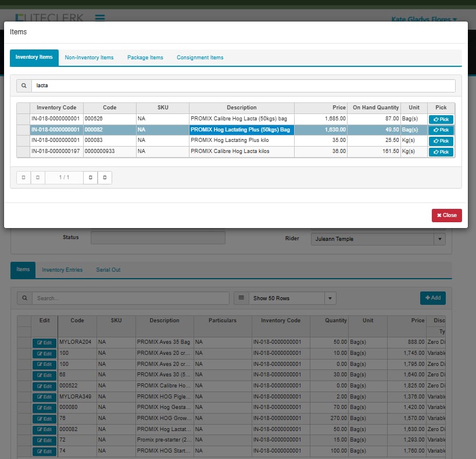Open the Package Items tab

145,58
